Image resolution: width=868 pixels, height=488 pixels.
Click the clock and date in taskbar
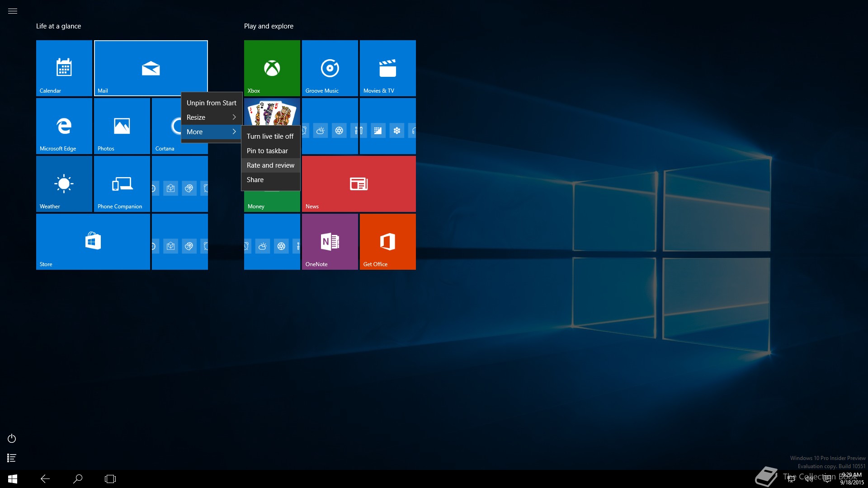[x=852, y=479]
